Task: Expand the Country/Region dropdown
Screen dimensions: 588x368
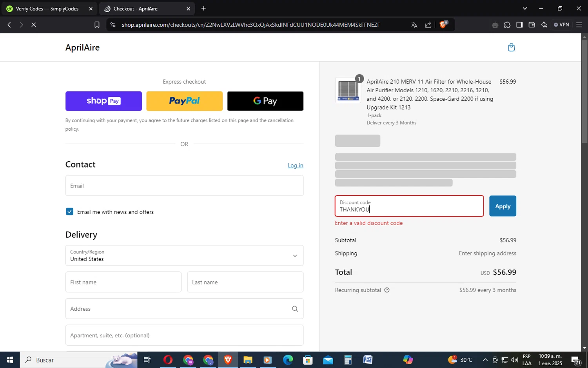Action: [184, 255]
